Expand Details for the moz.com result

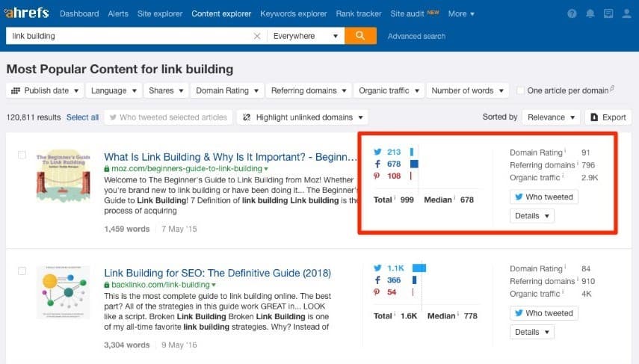532,215
